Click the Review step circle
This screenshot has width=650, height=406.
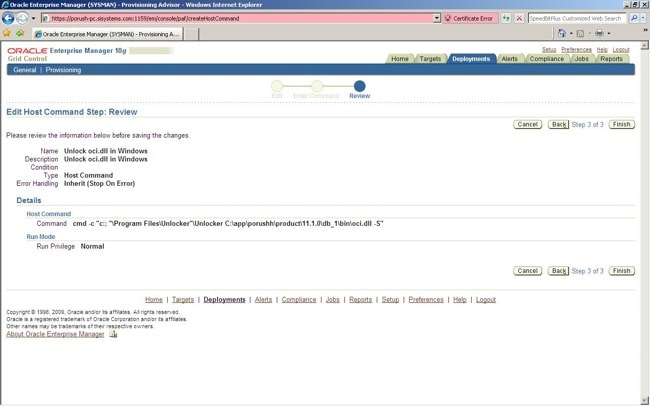pos(359,86)
